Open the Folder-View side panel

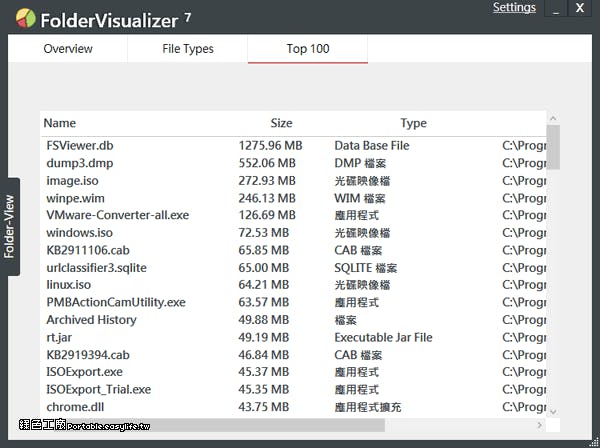coord(9,226)
